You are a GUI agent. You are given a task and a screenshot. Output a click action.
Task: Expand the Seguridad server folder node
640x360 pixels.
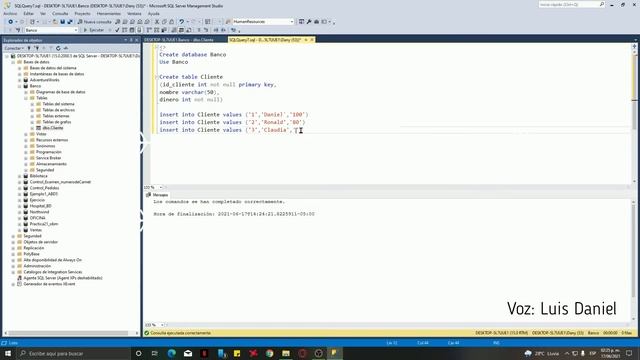point(13,236)
